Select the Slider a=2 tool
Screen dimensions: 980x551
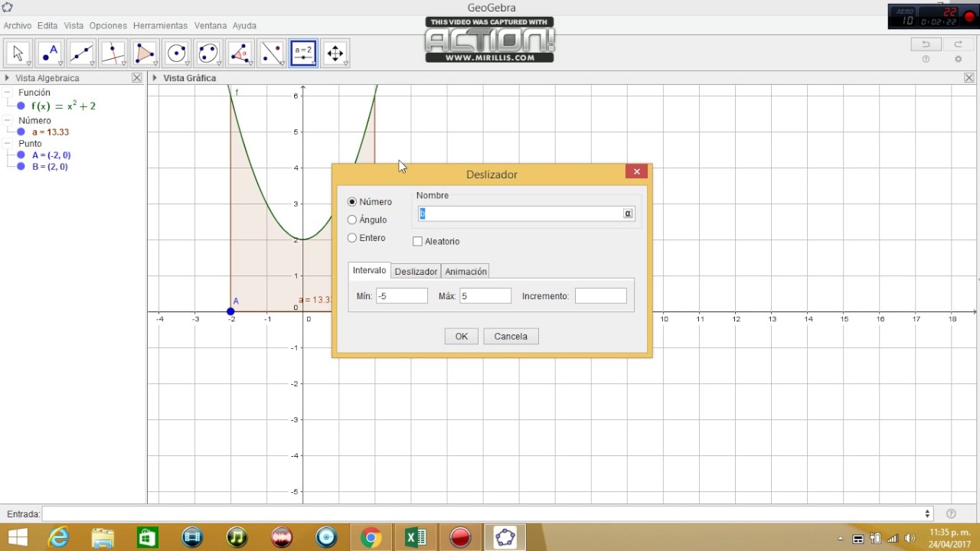303,53
